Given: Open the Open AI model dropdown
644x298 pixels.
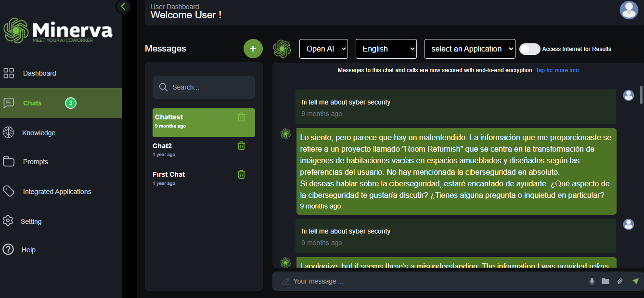Looking at the screenshot, I should click(x=323, y=49).
